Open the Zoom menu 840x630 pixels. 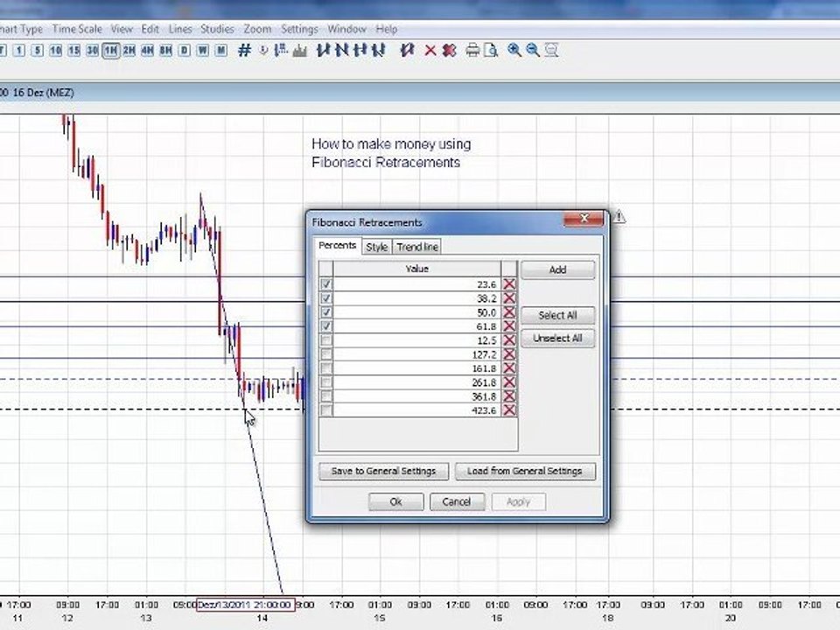[x=257, y=29]
